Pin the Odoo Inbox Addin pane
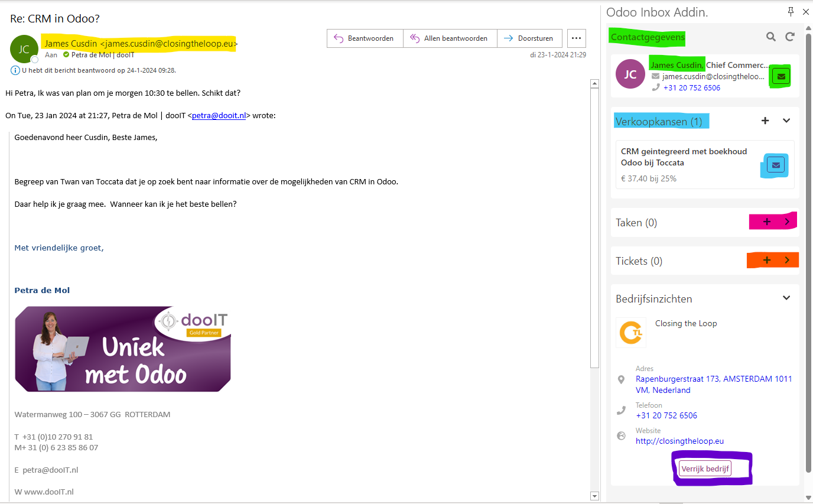 (790, 11)
